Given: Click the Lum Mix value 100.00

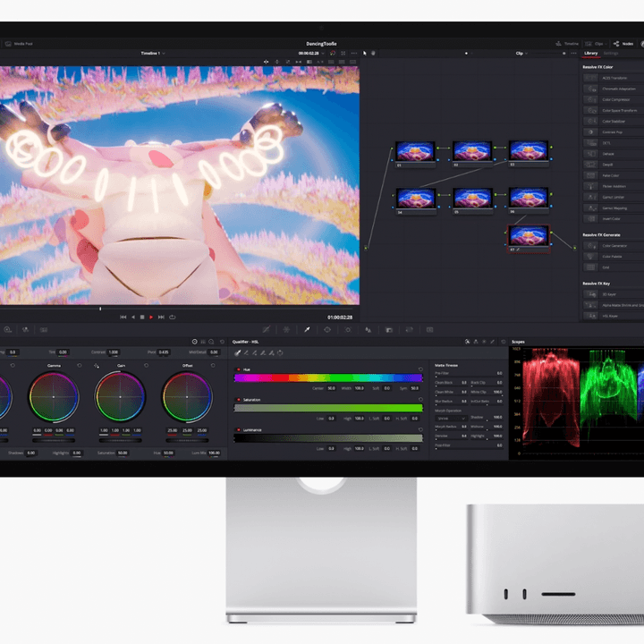Looking at the screenshot, I should pos(214,453).
